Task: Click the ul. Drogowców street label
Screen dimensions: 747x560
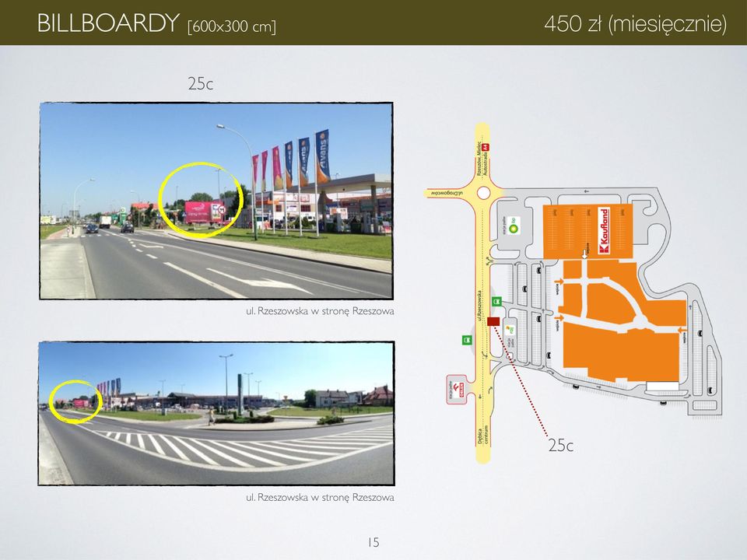Action: 447,193
